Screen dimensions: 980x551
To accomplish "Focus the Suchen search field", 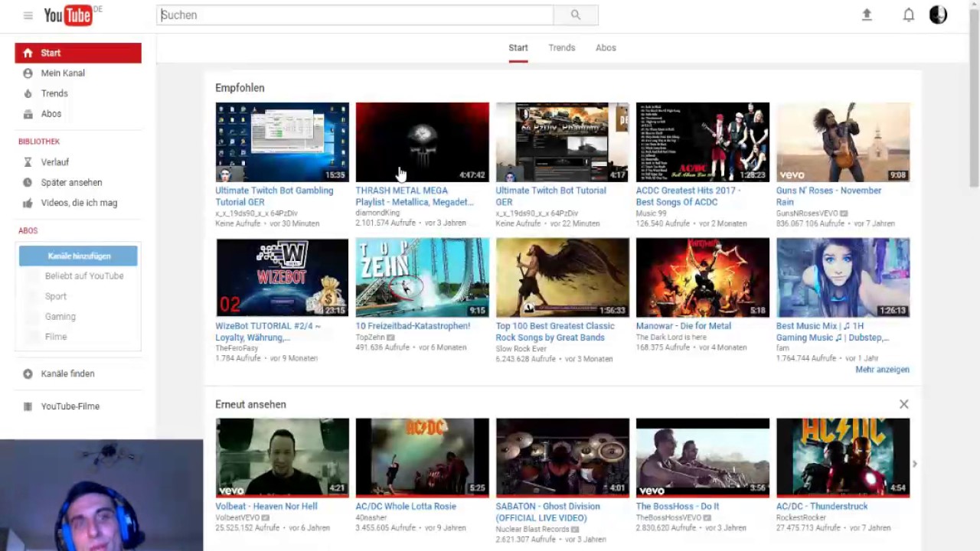I will point(355,15).
